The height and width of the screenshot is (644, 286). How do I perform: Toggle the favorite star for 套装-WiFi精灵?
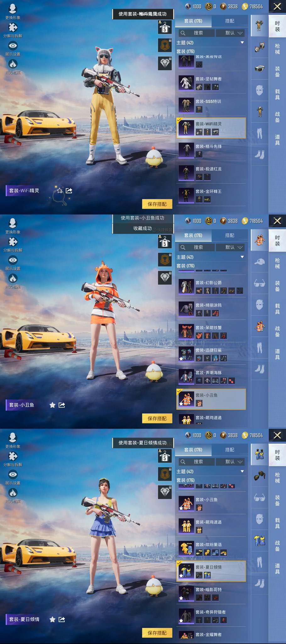60,191
